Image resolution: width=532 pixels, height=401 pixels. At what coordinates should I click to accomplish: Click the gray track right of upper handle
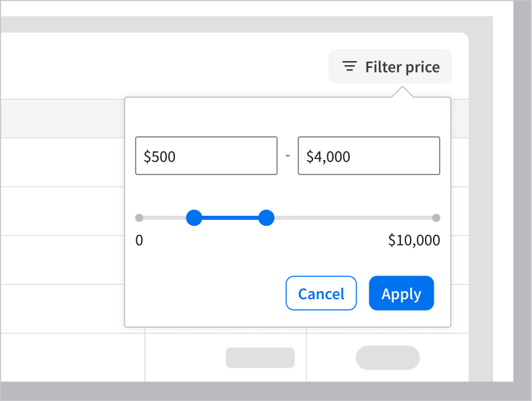(x=352, y=218)
